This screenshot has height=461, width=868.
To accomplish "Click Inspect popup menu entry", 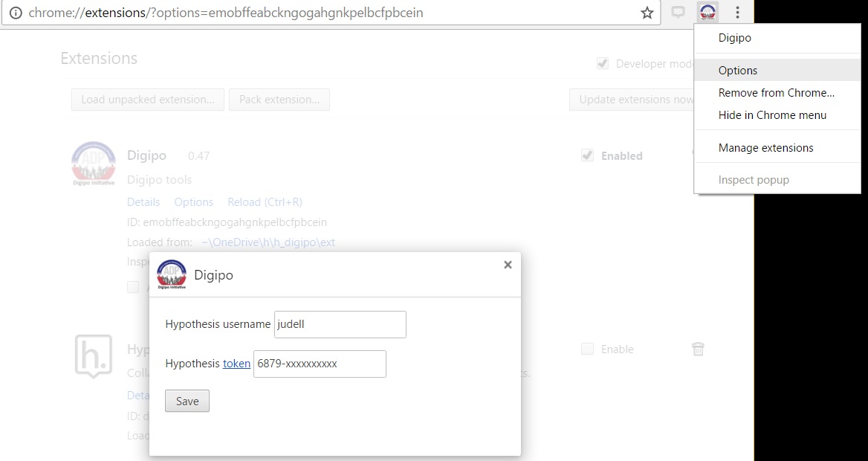I will pos(777,179).
